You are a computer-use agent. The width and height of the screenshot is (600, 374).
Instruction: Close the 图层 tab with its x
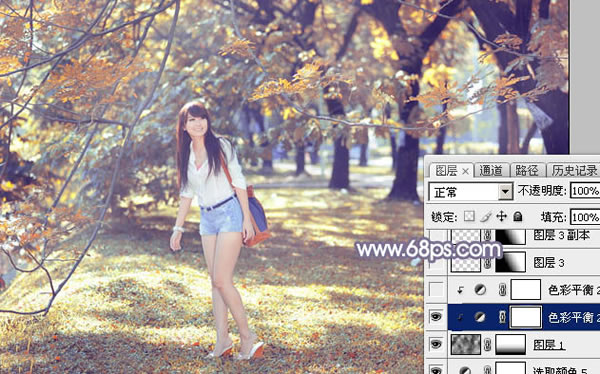[x=465, y=171]
